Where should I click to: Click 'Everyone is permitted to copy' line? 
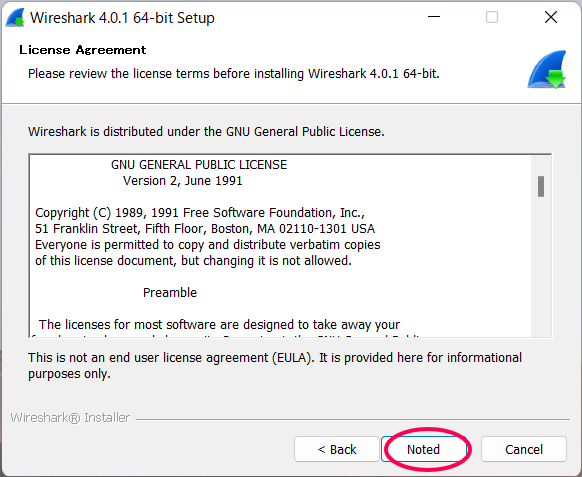pos(207,245)
